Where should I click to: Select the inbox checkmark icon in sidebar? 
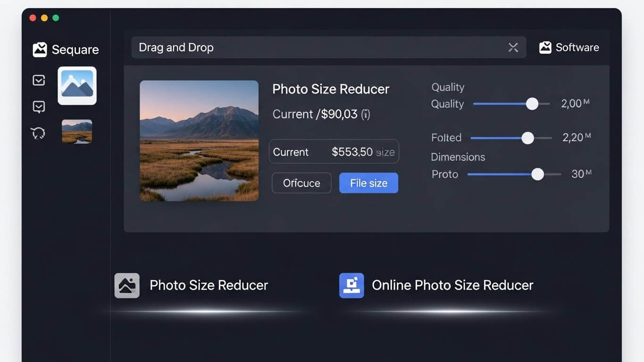38,80
